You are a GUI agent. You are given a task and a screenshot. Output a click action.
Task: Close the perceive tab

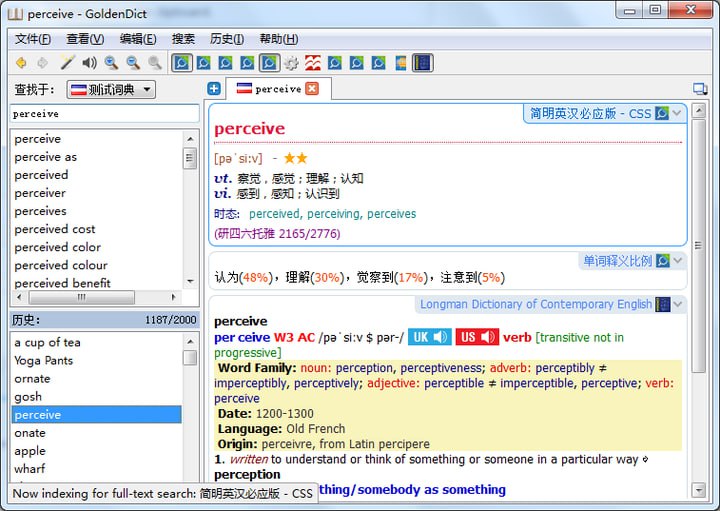coord(312,89)
